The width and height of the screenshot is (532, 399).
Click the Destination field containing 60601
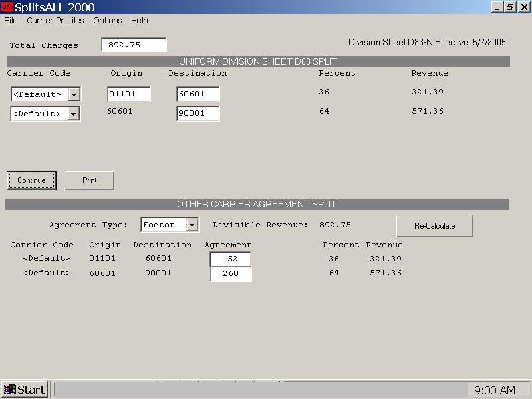(x=198, y=94)
